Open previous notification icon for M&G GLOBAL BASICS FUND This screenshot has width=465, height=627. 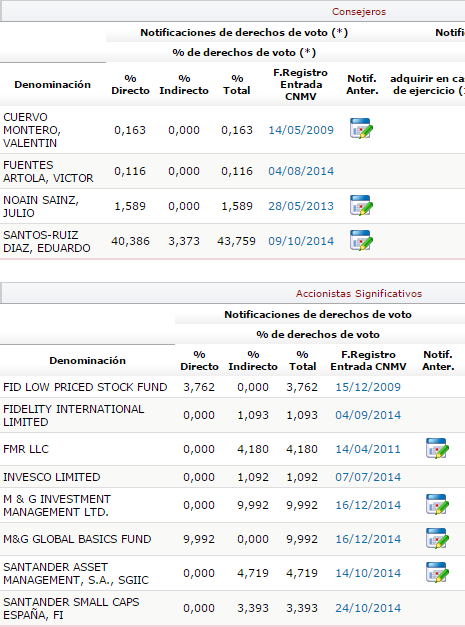coord(437,538)
